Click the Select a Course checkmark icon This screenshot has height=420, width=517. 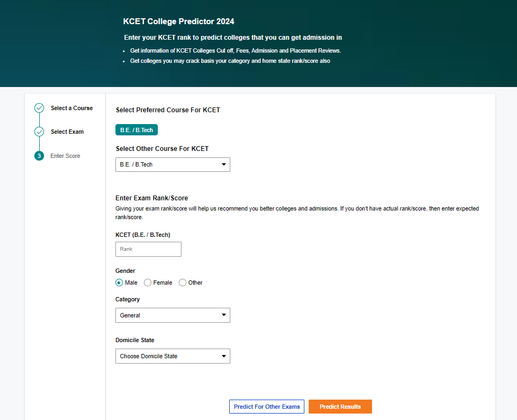[x=39, y=107]
